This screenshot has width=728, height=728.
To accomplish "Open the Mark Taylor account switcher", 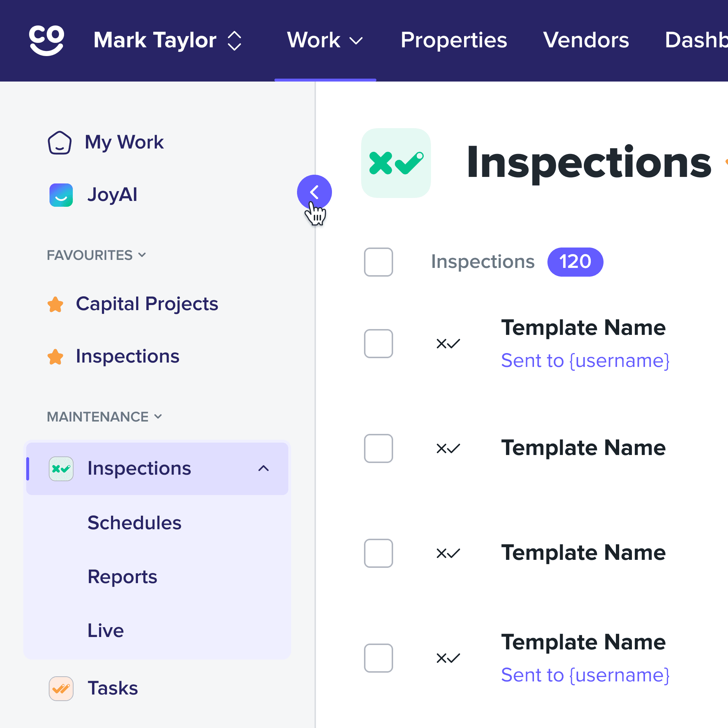I will (167, 40).
